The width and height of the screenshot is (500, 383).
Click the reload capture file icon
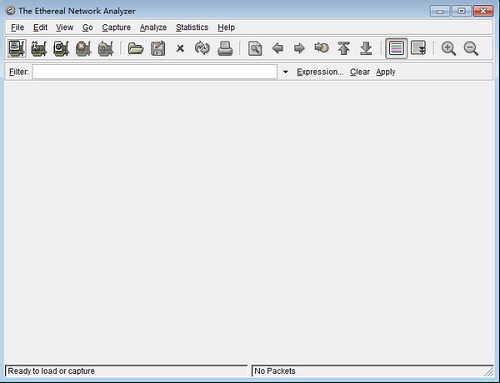tap(202, 48)
